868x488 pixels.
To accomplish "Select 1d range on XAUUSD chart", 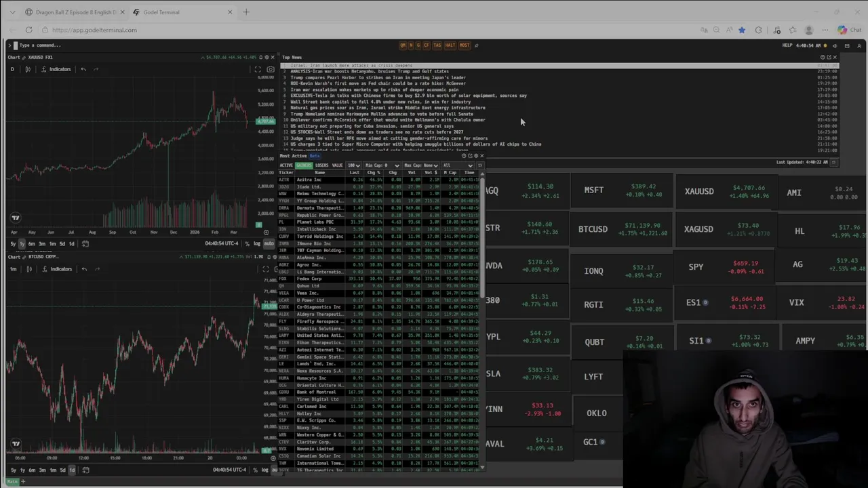I will point(72,244).
